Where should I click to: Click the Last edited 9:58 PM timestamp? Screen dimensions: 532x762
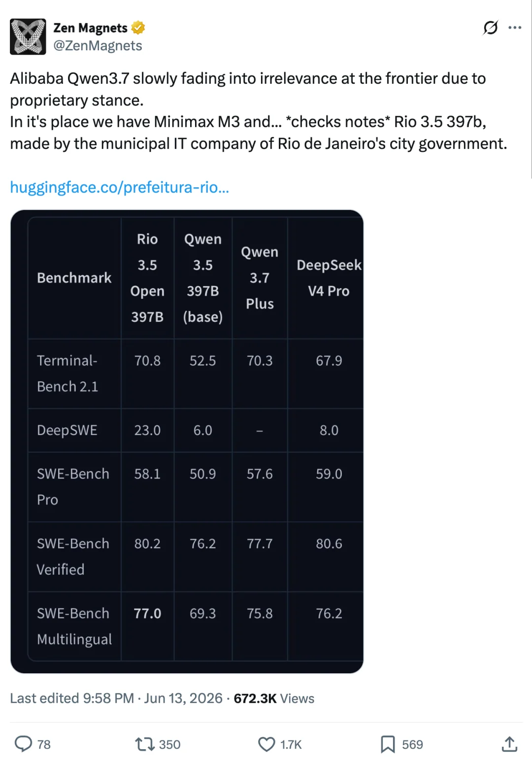[x=72, y=698]
